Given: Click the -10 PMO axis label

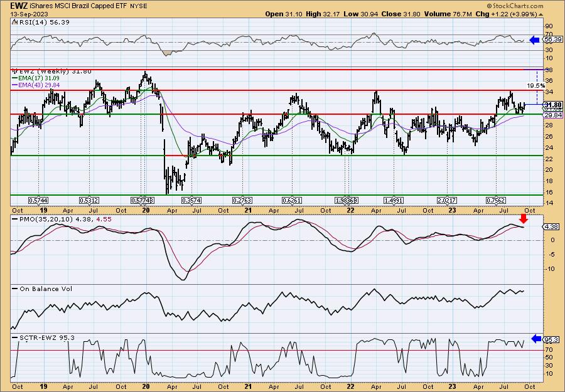Looking at the screenshot, I should click(549, 269).
